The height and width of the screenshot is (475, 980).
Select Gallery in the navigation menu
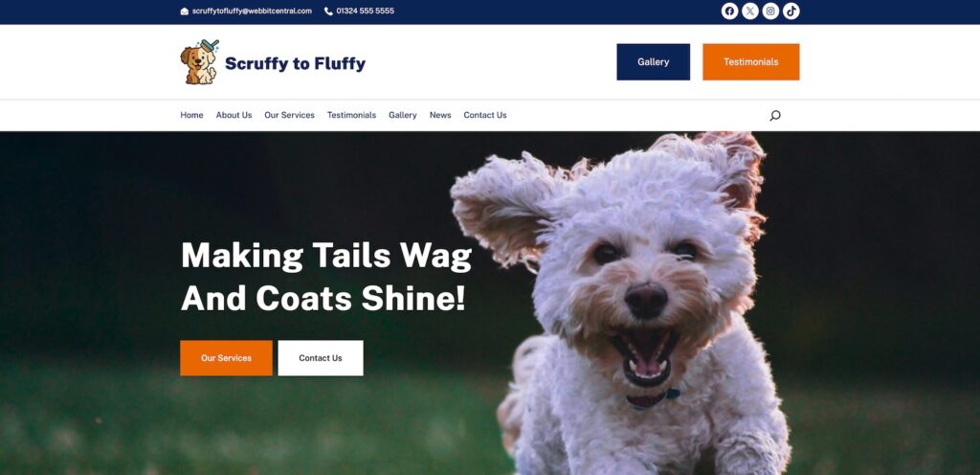[x=403, y=115]
